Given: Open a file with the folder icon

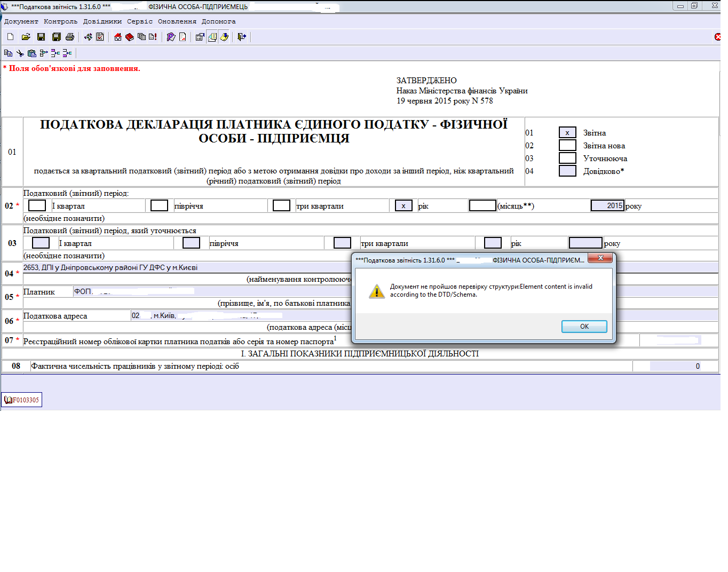Looking at the screenshot, I should coord(26,37).
